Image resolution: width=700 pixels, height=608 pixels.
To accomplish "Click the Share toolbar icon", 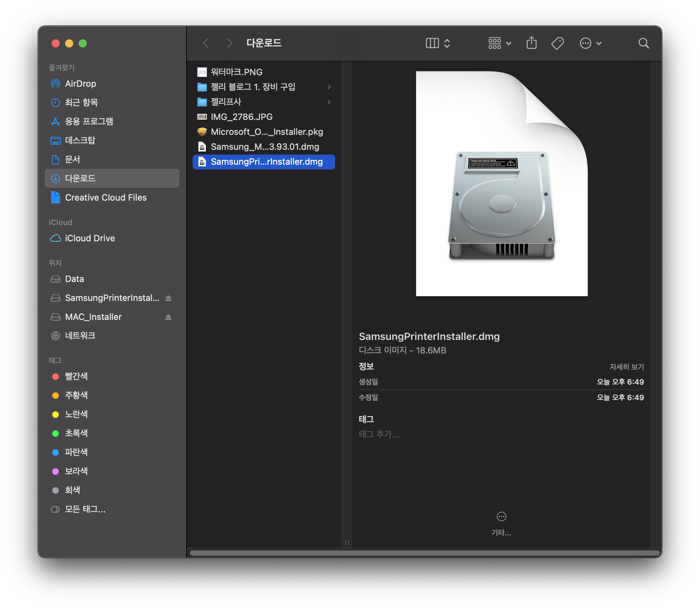I will [x=531, y=43].
